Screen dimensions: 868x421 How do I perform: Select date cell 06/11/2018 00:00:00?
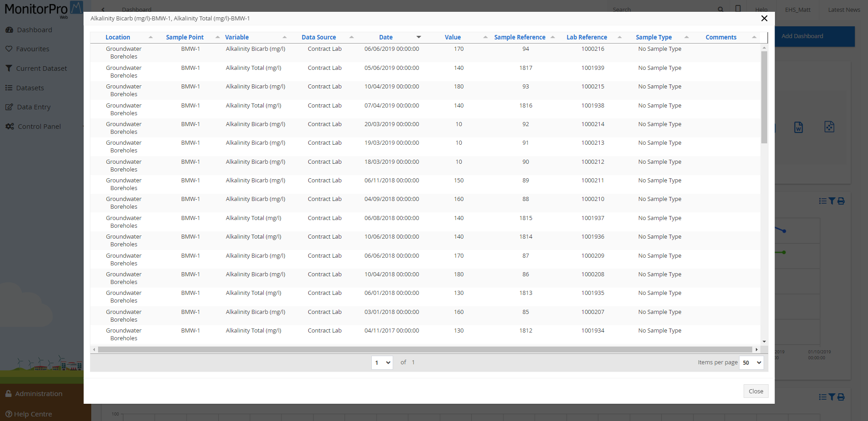(392, 181)
